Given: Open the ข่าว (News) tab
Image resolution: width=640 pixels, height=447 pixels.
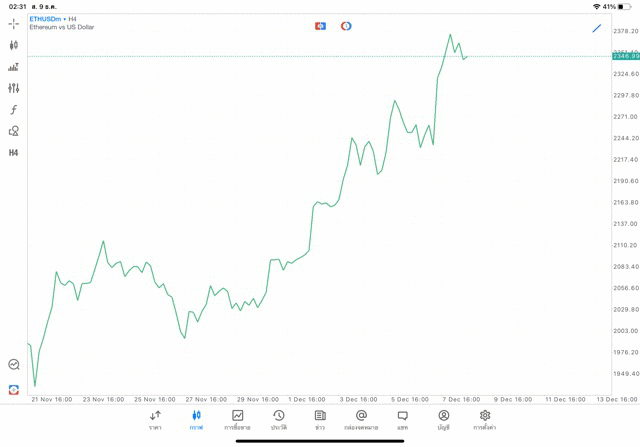Looking at the screenshot, I should pyautogui.click(x=320, y=420).
